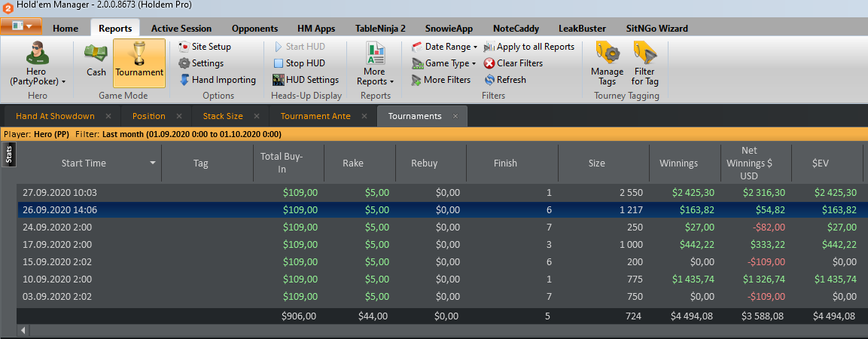The width and height of the screenshot is (868, 339).
Task: Toggle the vertical Stats side panel
Action: point(9,154)
